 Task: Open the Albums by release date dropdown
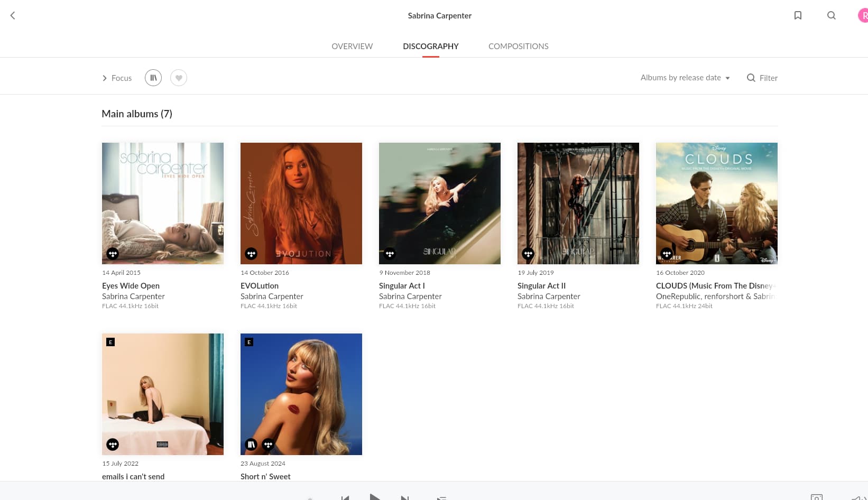(685, 78)
